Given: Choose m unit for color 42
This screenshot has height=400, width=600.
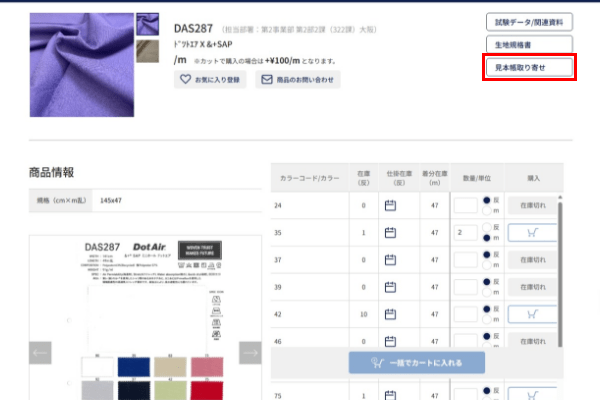Looking at the screenshot, I should [x=487, y=321].
